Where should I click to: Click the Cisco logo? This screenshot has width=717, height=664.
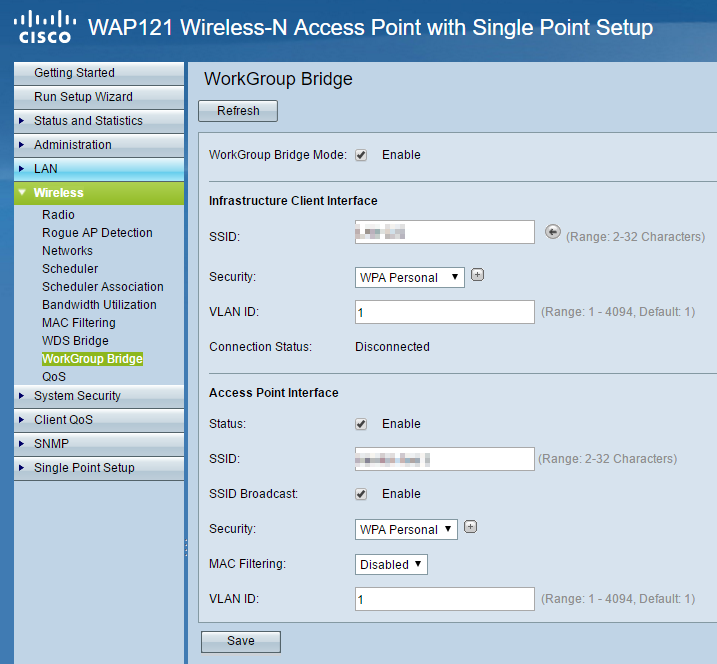[x=44, y=27]
